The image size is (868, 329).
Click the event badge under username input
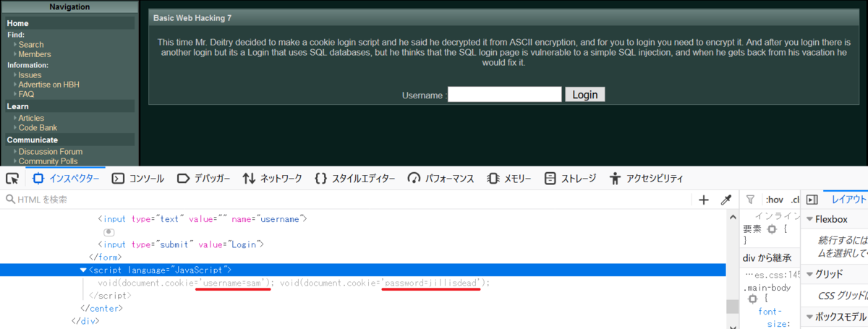click(109, 231)
